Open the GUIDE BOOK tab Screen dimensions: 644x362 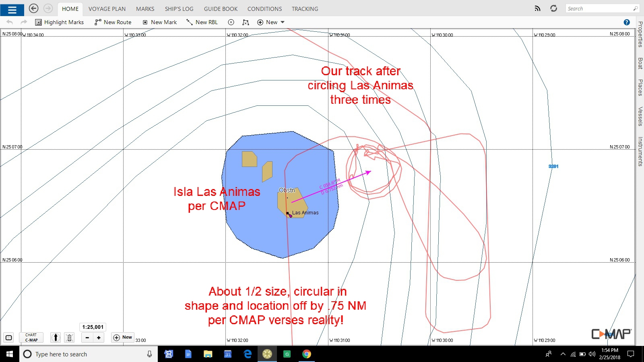coord(221,9)
